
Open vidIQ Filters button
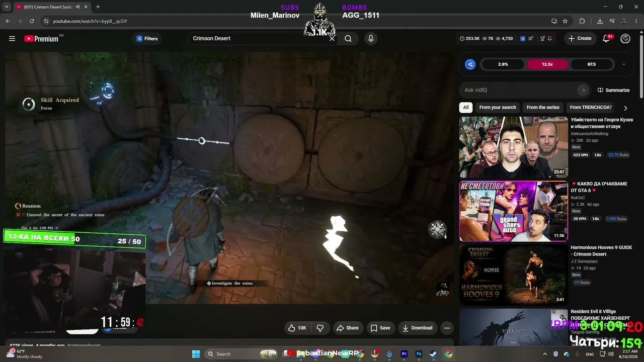(147, 39)
